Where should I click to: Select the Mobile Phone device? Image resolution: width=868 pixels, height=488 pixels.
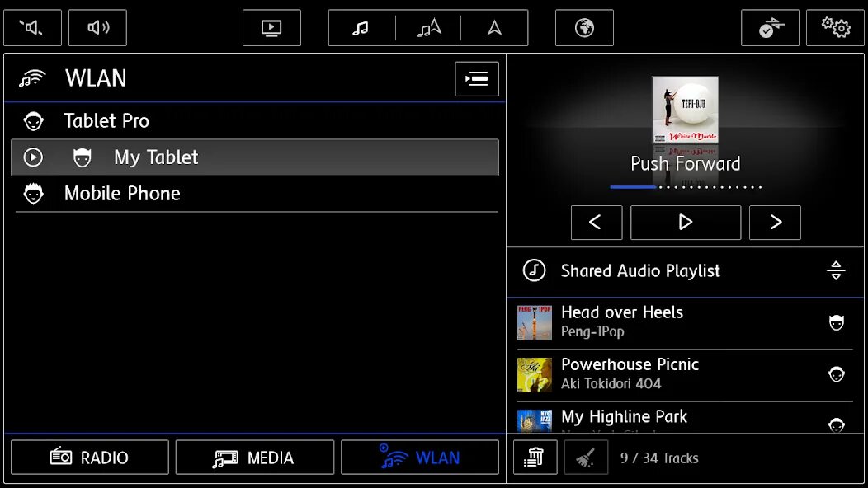[255, 194]
